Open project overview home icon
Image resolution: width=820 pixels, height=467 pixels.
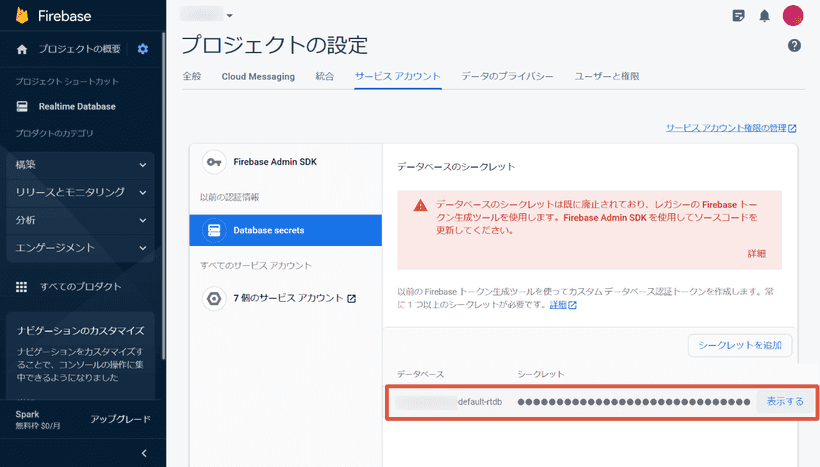[x=22, y=49]
